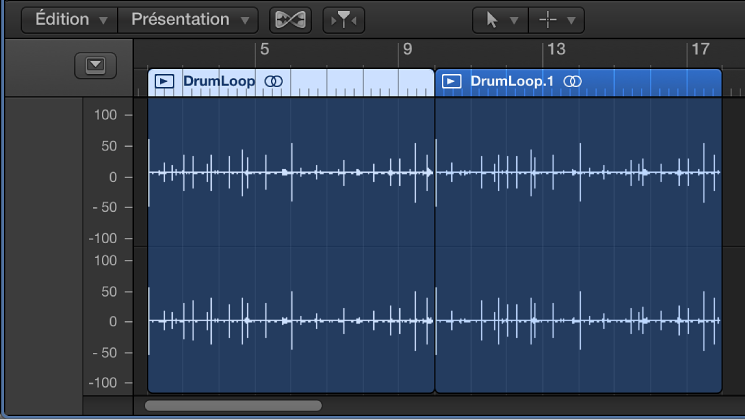Click bar 17 in the ruler
The image size is (746, 420).
click(x=700, y=49)
